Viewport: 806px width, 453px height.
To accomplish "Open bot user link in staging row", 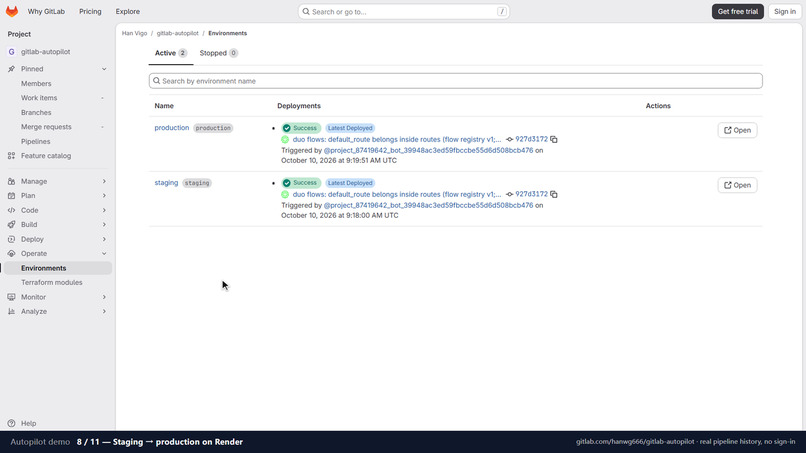I will tap(428, 205).
